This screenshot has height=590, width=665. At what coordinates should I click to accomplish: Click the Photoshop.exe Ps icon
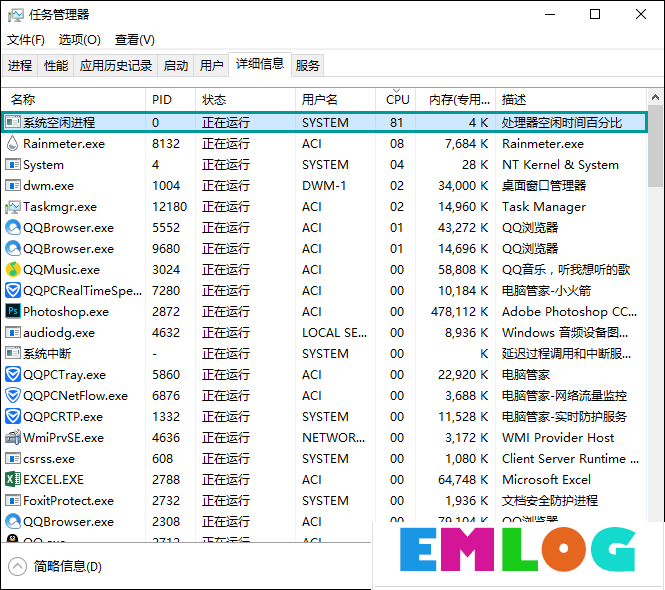point(13,311)
